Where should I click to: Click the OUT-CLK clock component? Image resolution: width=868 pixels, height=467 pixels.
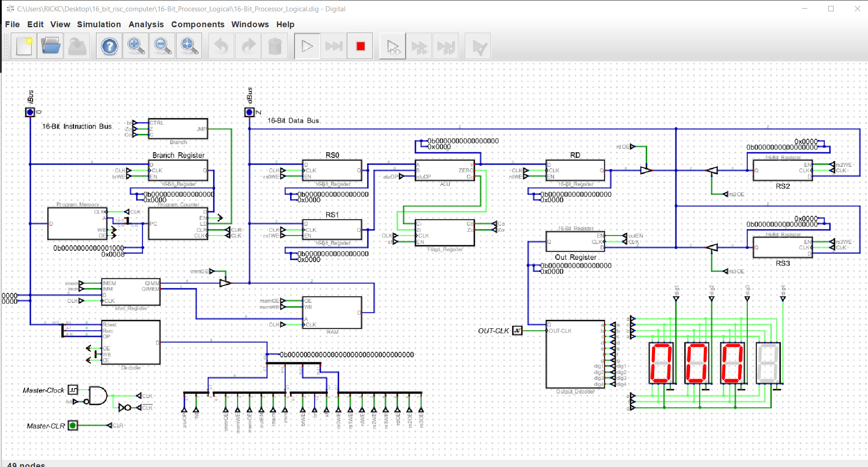(x=518, y=331)
